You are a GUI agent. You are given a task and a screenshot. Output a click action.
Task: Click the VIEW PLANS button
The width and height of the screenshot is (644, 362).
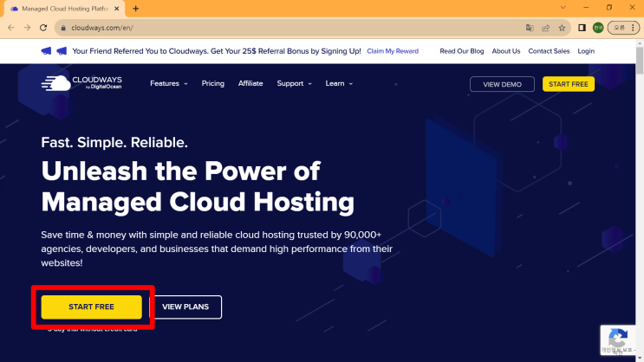(185, 307)
